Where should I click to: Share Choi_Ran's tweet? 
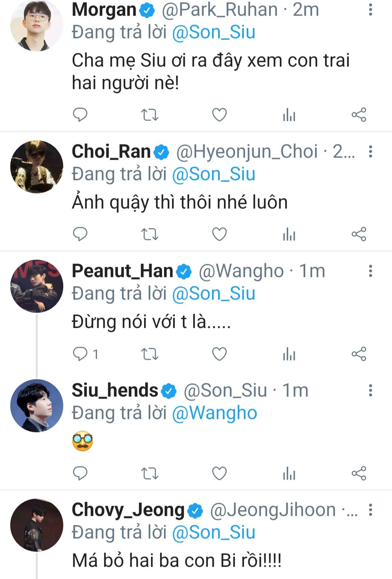pos(359,235)
